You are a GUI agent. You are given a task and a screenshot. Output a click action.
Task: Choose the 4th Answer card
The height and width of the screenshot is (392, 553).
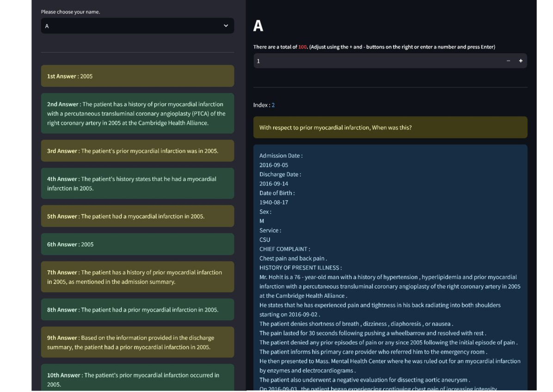tap(137, 184)
